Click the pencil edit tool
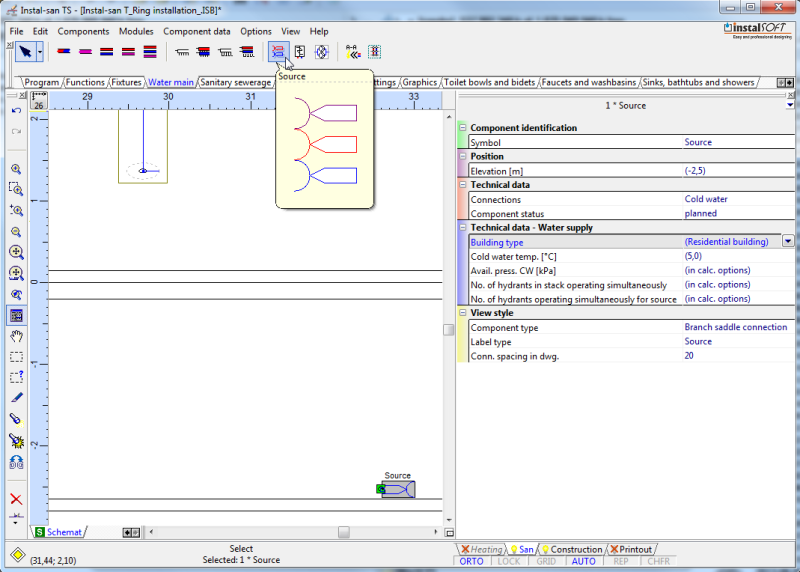The width and height of the screenshot is (800, 572). point(16,397)
